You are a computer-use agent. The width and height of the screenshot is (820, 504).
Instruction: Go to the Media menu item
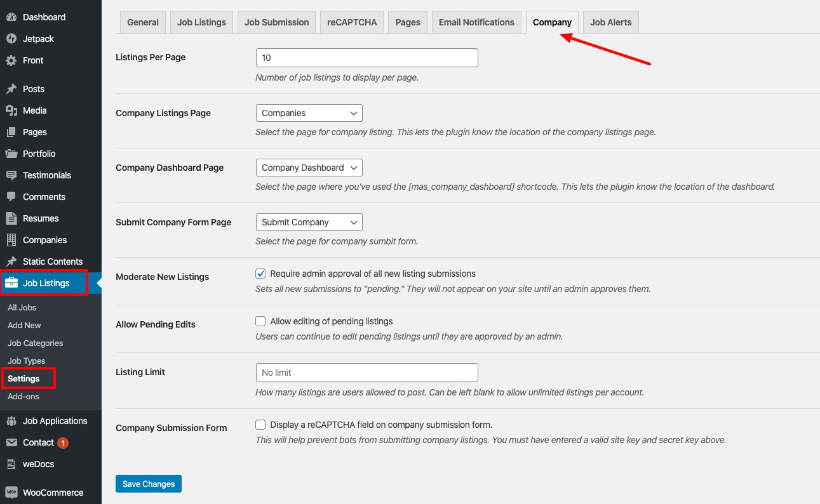point(51,110)
